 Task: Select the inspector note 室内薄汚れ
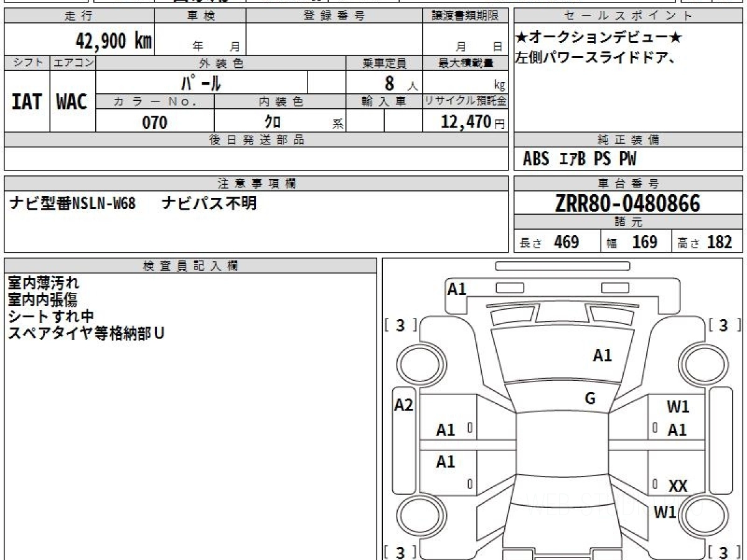(x=44, y=283)
